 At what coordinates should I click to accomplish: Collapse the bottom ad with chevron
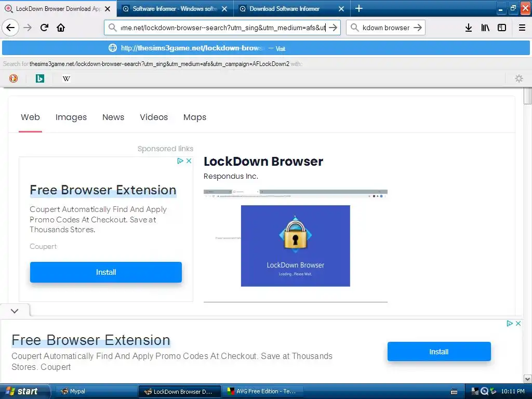coord(15,311)
